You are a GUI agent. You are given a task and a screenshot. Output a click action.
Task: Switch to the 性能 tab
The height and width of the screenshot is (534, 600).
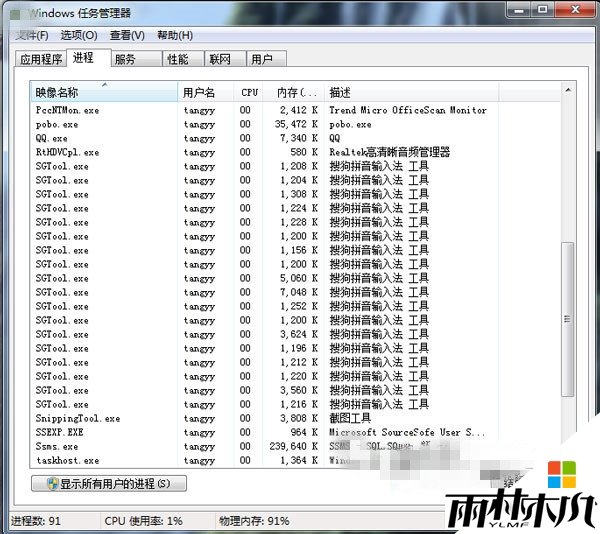click(183, 59)
